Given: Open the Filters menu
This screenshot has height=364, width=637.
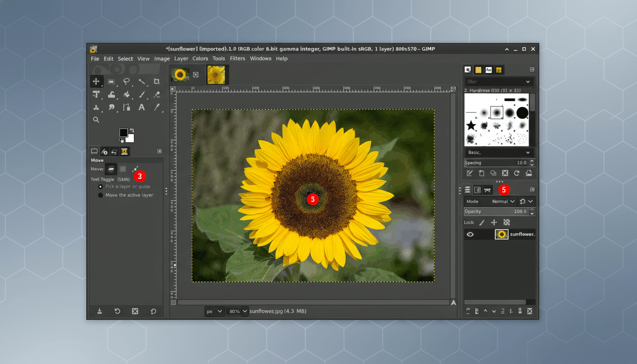Looking at the screenshot, I should point(237,58).
